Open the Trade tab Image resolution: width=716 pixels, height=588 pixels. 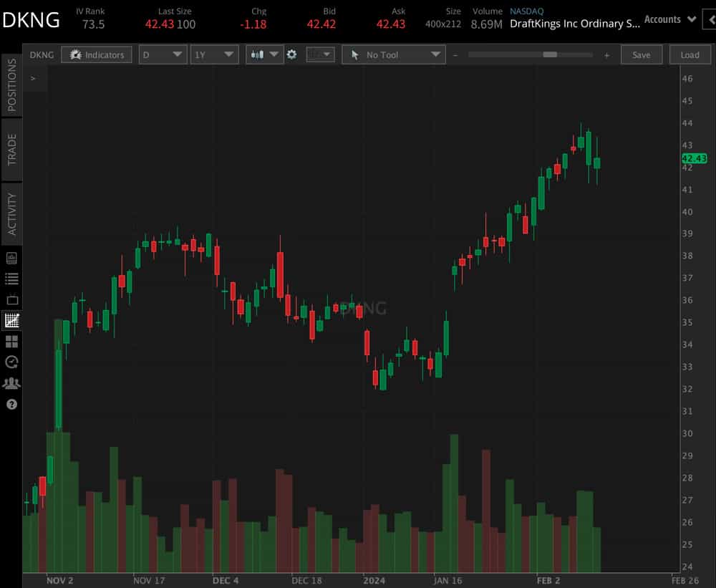click(11, 150)
